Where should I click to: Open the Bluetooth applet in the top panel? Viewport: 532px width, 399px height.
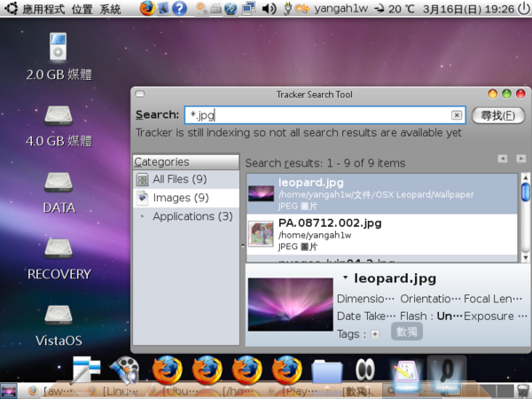(231, 9)
